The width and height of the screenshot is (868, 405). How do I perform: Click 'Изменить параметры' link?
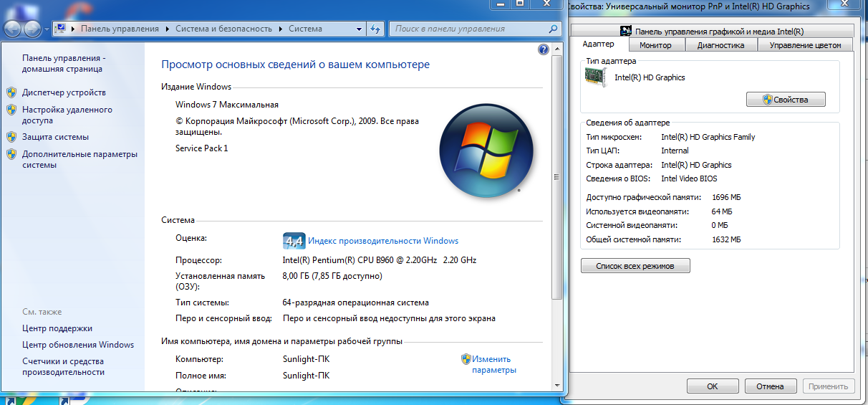click(494, 365)
